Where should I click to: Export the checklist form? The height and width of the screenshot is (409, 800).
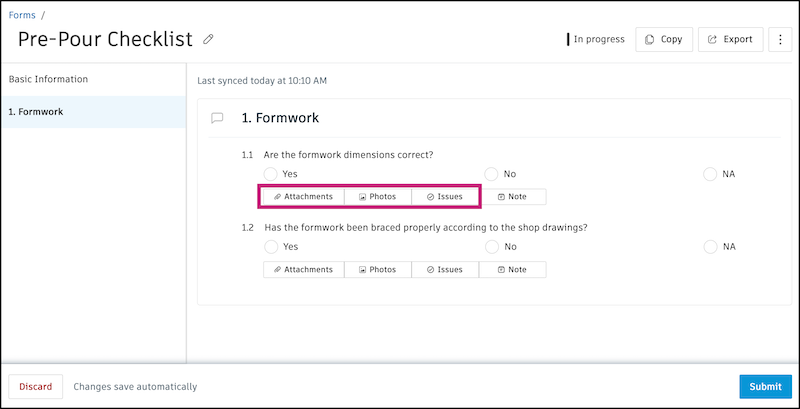tap(729, 40)
